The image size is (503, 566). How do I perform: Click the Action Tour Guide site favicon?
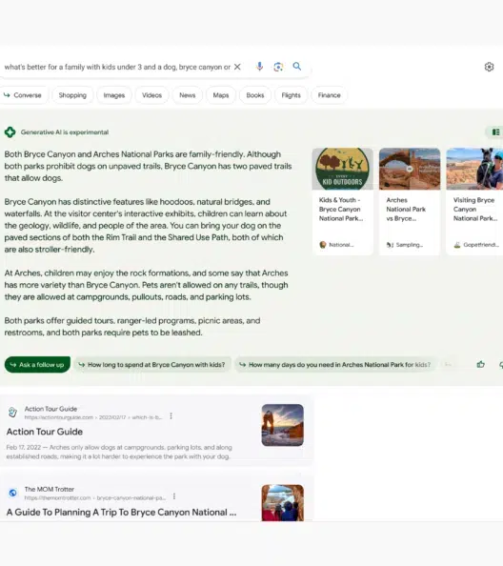13,412
